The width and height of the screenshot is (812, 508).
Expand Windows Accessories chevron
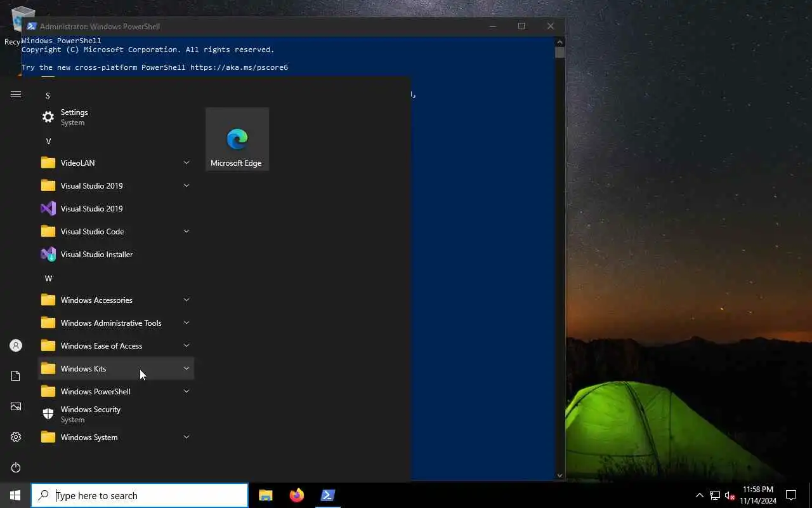[x=187, y=300]
